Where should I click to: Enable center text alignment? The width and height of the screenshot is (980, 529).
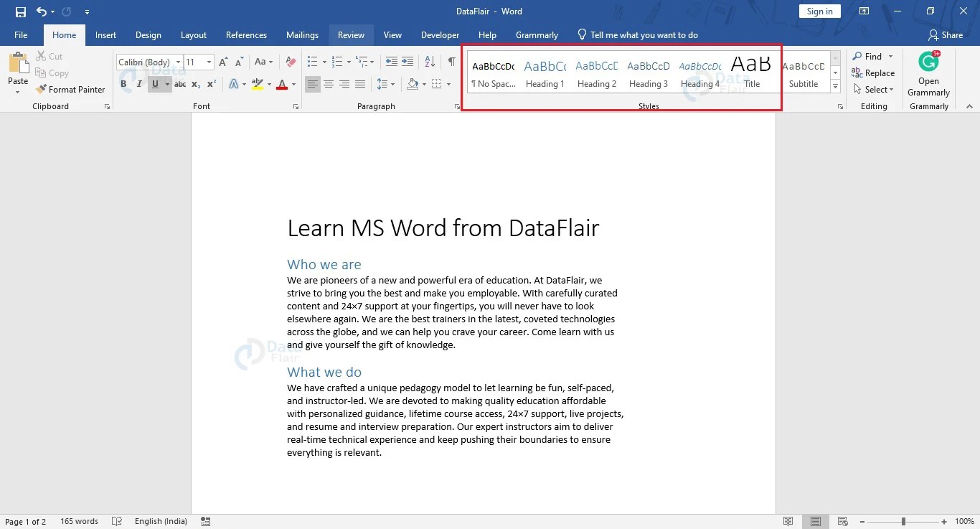pos(329,84)
